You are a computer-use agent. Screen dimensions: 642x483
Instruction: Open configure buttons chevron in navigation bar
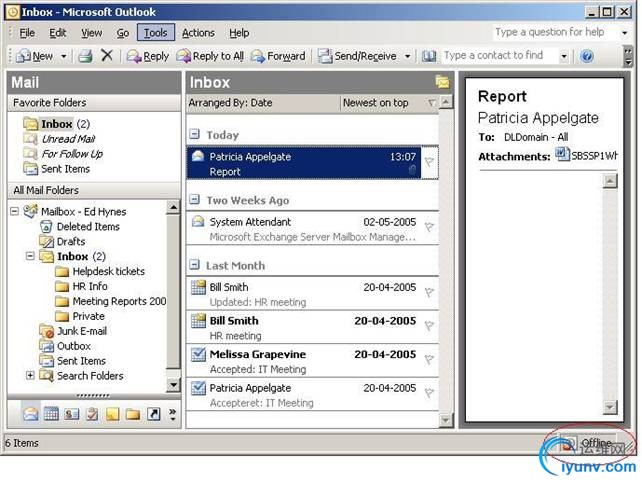173,415
